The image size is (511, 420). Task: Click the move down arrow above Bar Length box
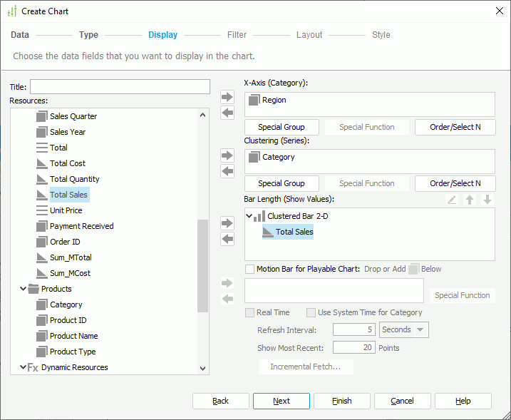pos(487,200)
